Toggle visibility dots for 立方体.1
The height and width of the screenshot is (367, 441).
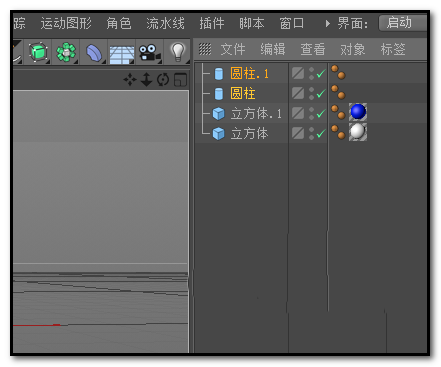(311, 113)
